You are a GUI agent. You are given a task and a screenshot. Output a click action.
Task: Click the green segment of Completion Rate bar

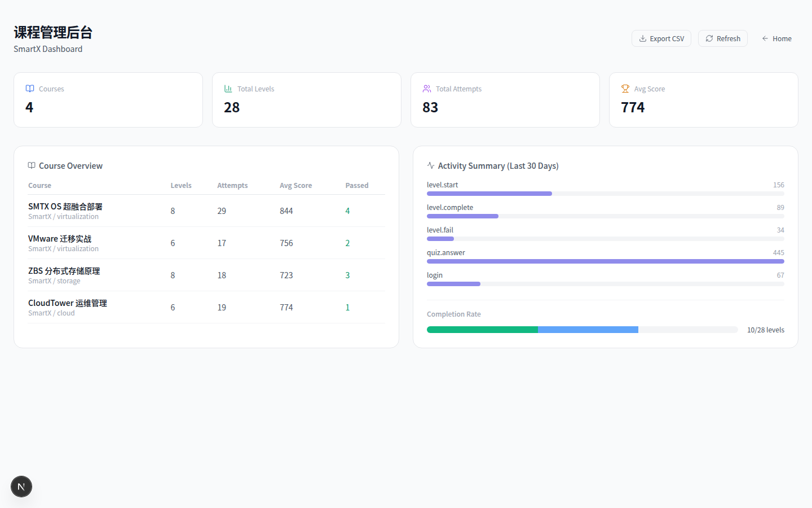click(482, 330)
